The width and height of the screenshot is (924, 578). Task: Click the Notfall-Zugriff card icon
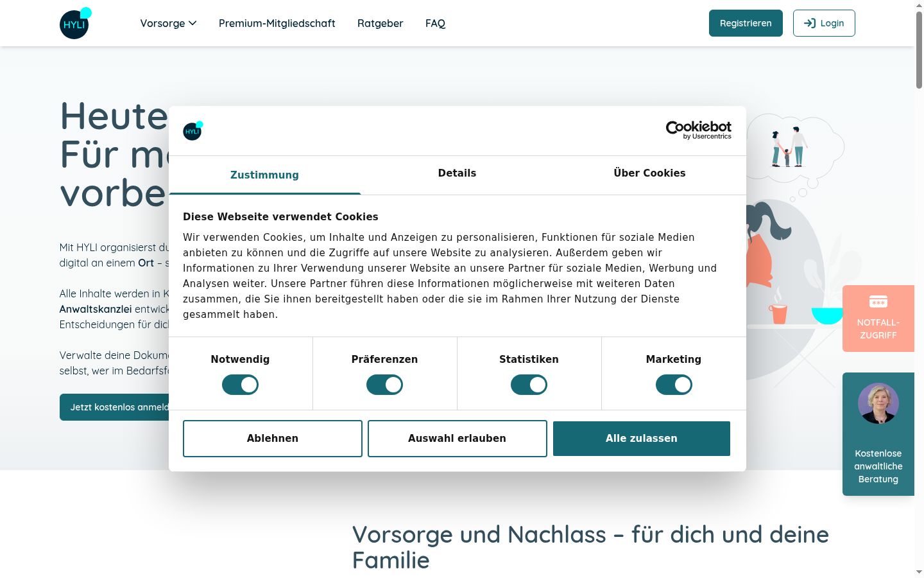[878, 301]
